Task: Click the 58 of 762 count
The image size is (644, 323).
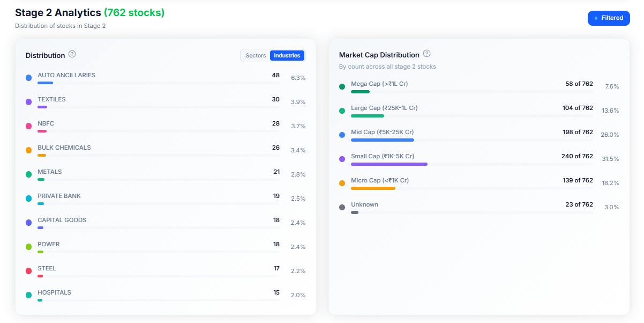Action: point(579,84)
